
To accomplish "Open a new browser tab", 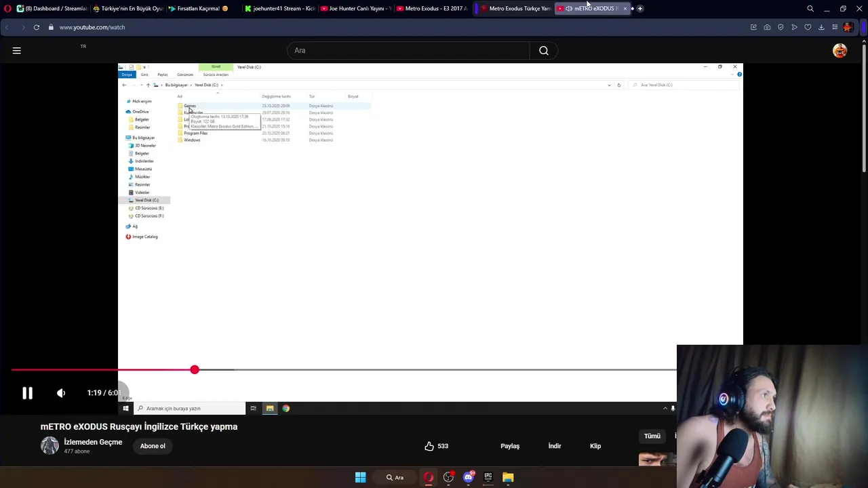I will coord(639,8).
